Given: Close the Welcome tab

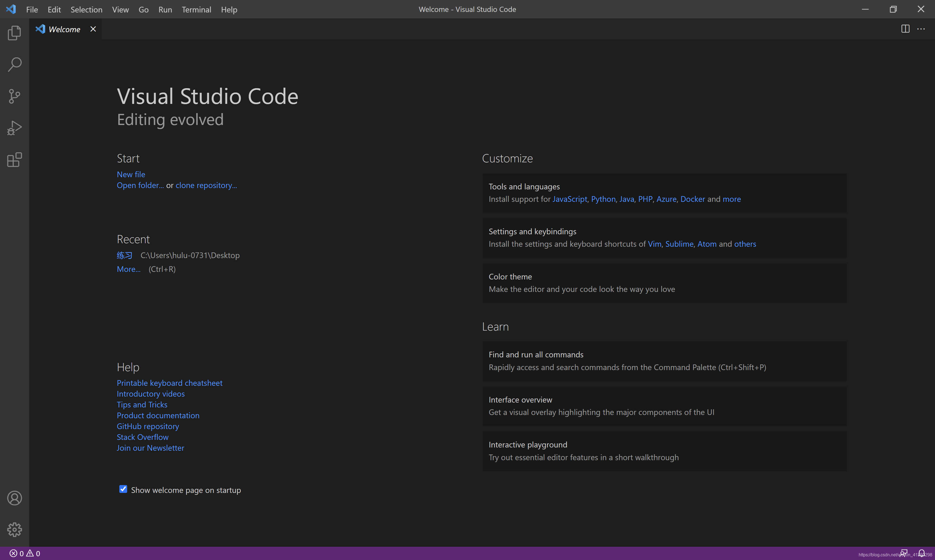Looking at the screenshot, I should click(93, 29).
